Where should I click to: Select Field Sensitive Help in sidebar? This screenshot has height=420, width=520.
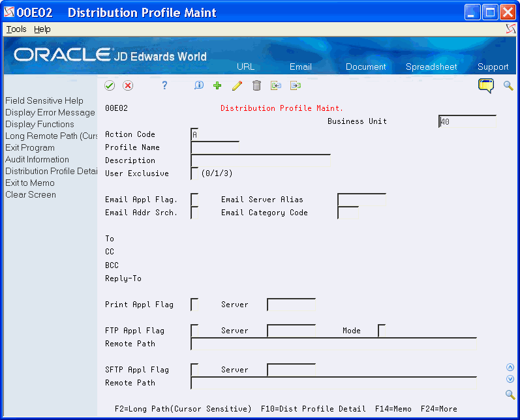(44, 100)
